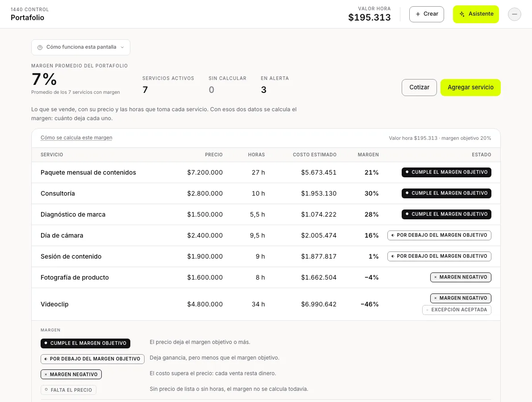This screenshot has height=402, width=532.
Task: Select the Consultoría service name
Action: (x=58, y=193)
